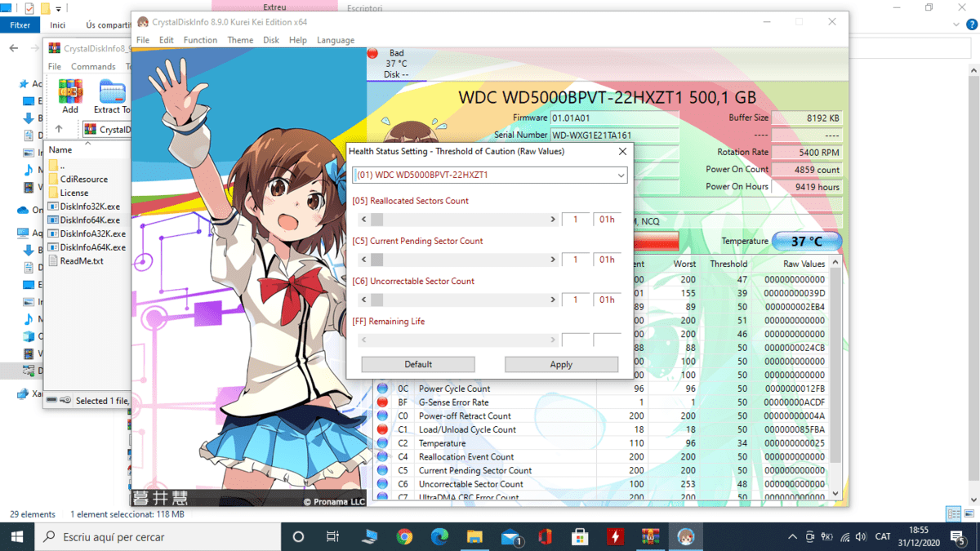Click right arrow of Reallocated Sectors Count slider

coord(553,220)
